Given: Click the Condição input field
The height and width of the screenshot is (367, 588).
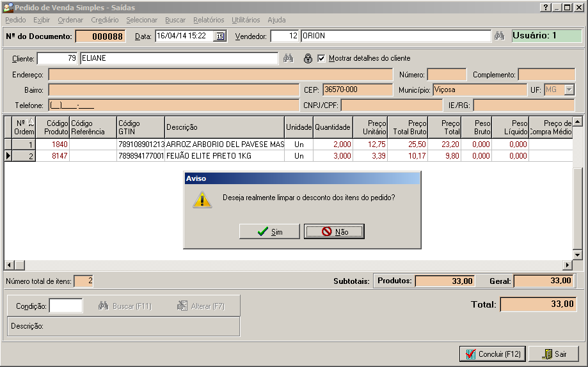Looking at the screenshot, I should 66,306.
